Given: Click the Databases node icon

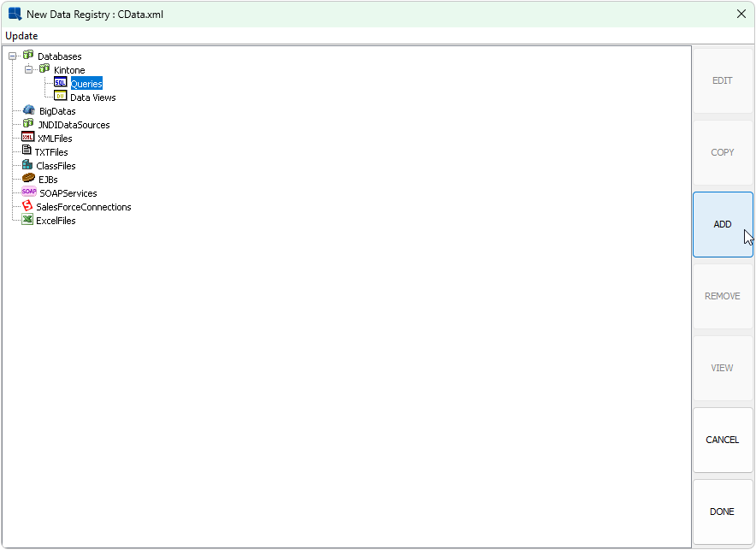Looking at the screenshot, I should click(x=28, y=56).
